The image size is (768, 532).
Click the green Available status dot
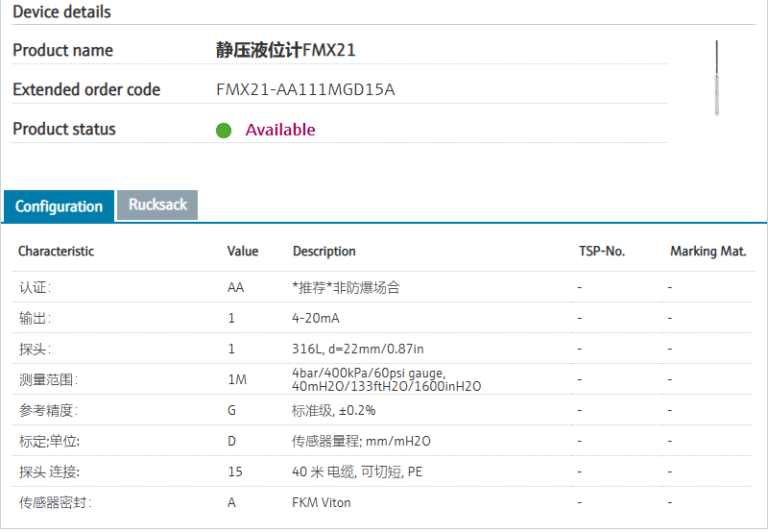(x=224, y=131)
